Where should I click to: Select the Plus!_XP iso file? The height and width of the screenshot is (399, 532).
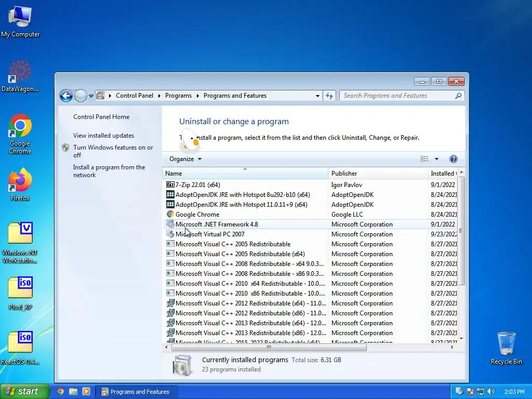[20, 294]
